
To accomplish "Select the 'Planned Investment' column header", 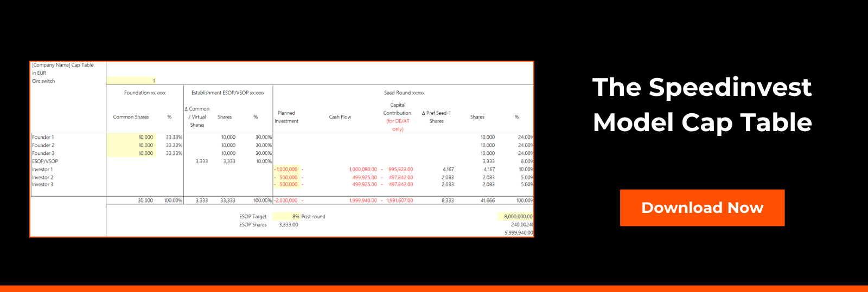I will pyautogui.click(x=286, y=117).
